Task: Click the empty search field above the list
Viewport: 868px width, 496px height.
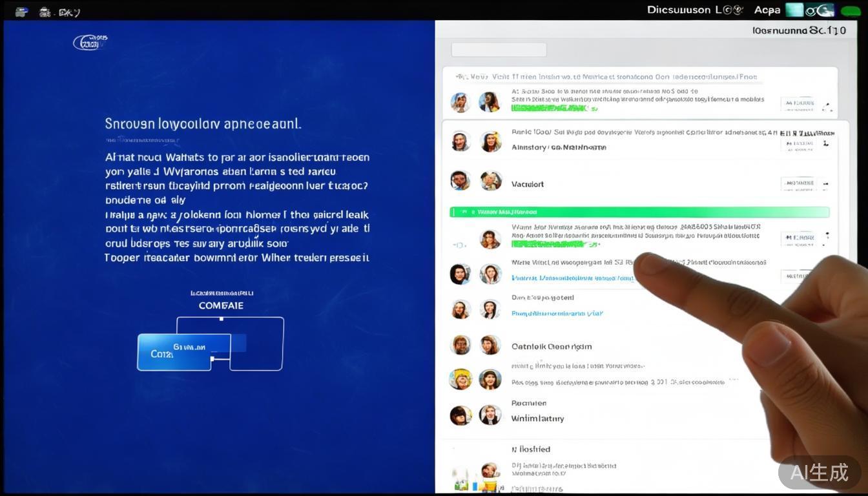Action: pos(499,50)
